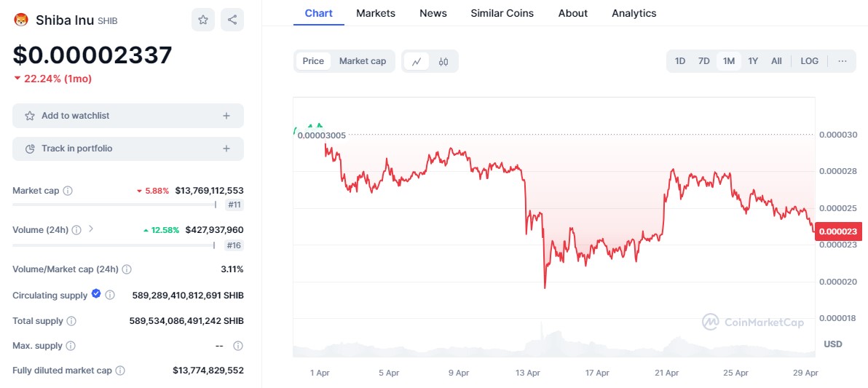Toggle chart to Market cap view
This screenshot has width=868, height=388.
[363, 61]
